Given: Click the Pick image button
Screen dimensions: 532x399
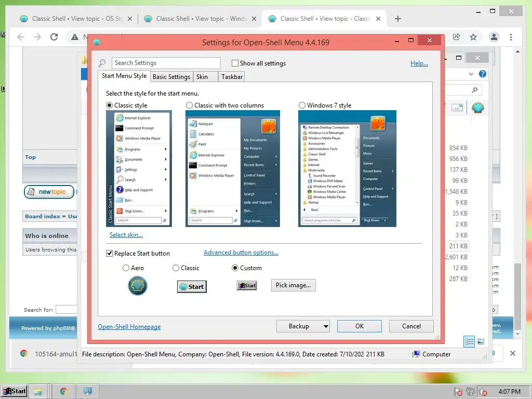Looking at the screenshot, I should pos(293,285).
